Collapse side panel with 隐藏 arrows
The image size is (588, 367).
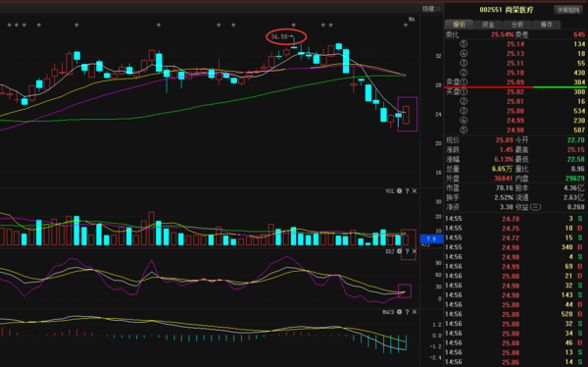pyautogui.click(x=431, y=9)
